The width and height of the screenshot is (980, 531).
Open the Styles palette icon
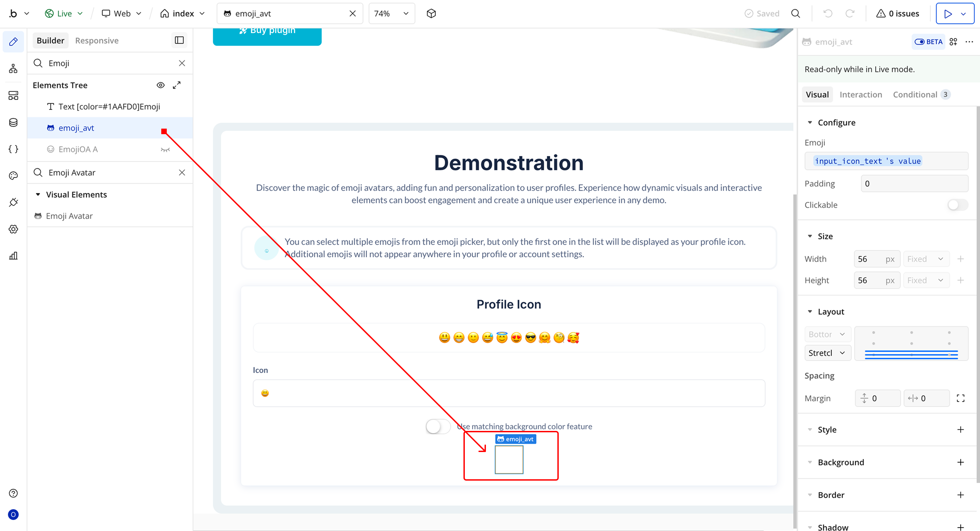coord(13,176)
